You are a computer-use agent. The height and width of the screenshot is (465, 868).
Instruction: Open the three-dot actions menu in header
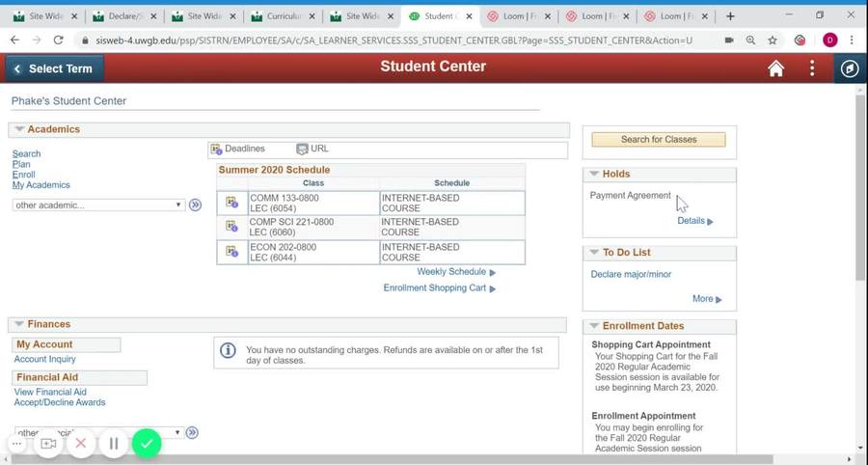[812, 68]
